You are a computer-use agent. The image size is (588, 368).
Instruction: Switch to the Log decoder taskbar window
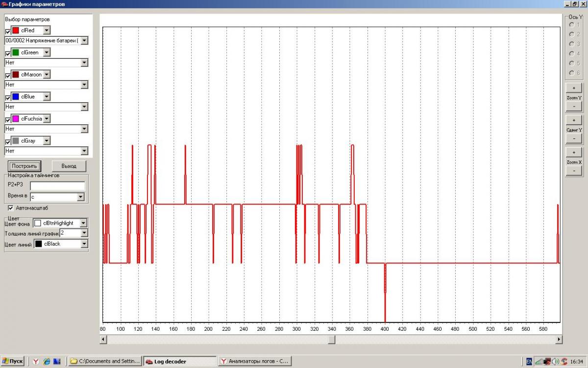[x=180, y=361]
